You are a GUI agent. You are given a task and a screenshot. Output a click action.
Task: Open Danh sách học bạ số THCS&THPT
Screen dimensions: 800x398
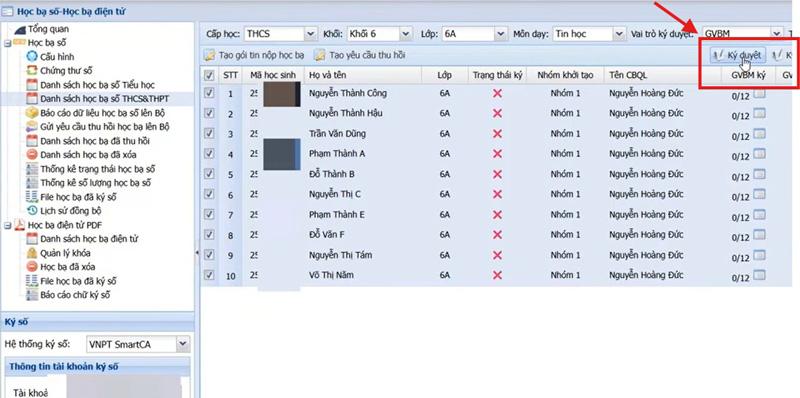point(105,98)
